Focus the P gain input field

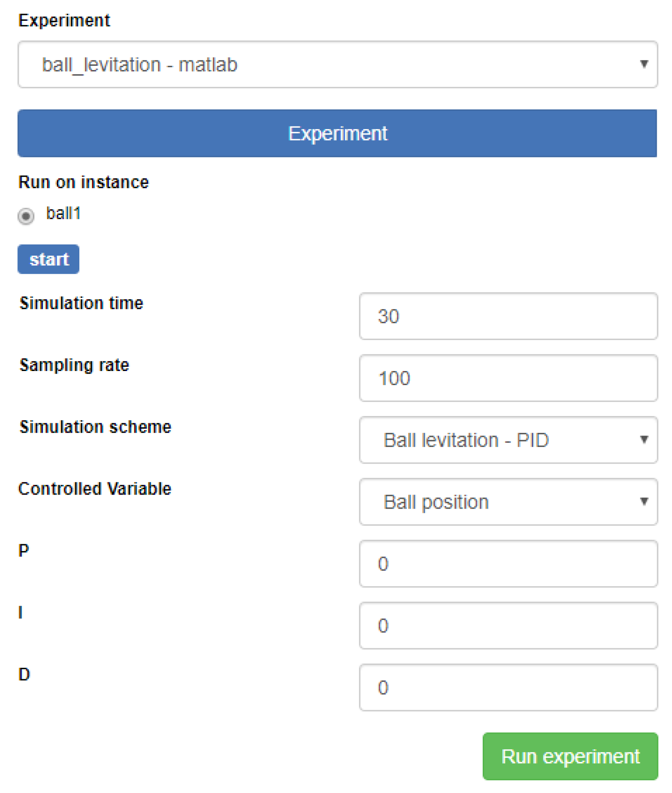[508, 564]
